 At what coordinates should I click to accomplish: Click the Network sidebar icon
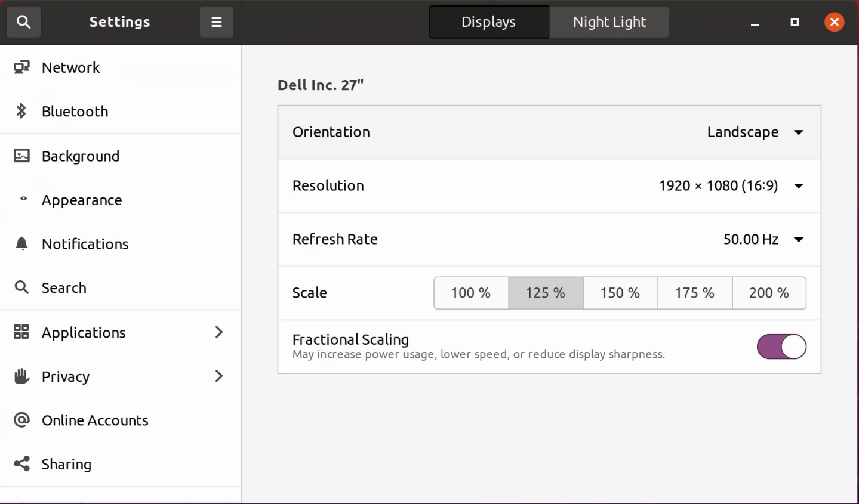tap(21, 67)
